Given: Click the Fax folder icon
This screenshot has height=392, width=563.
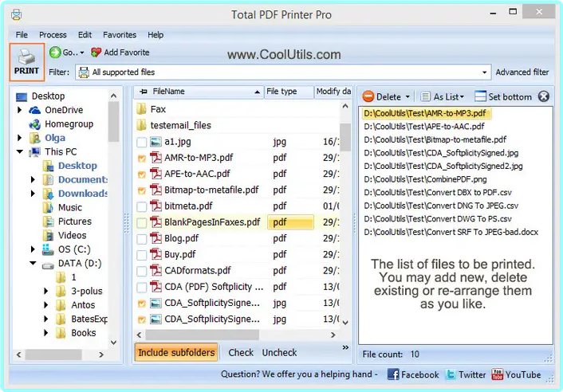Looking at the screenshot, I should tap(141, 109).
